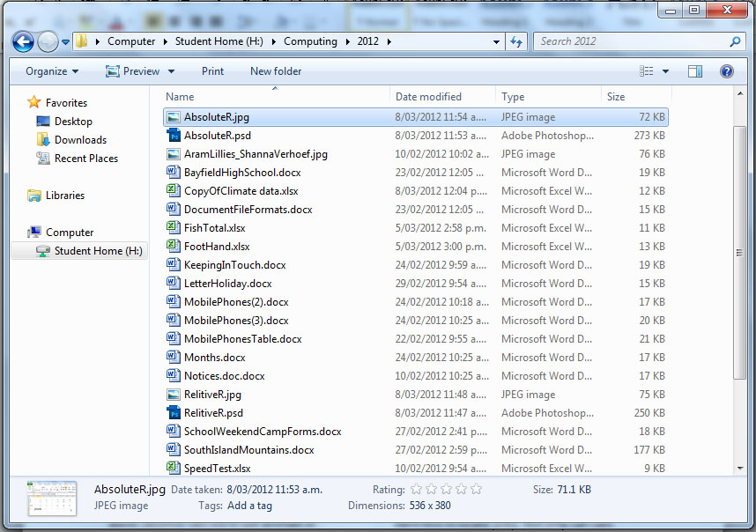This screenshot has height=532, width=756.
Task: Click Add a tag field
Action: (x=249, y=506)
